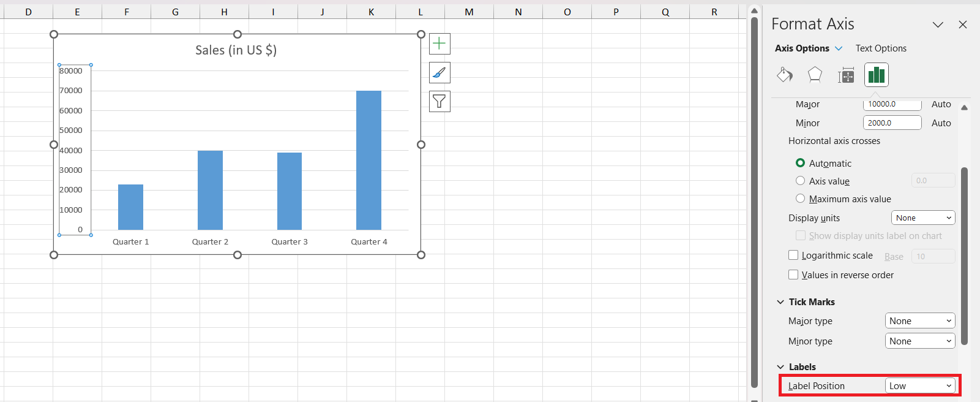980x402 pixels.
Task: Open the Chart Styles paintbrush button
Action: pyautogui.click(x=440, y=72)
